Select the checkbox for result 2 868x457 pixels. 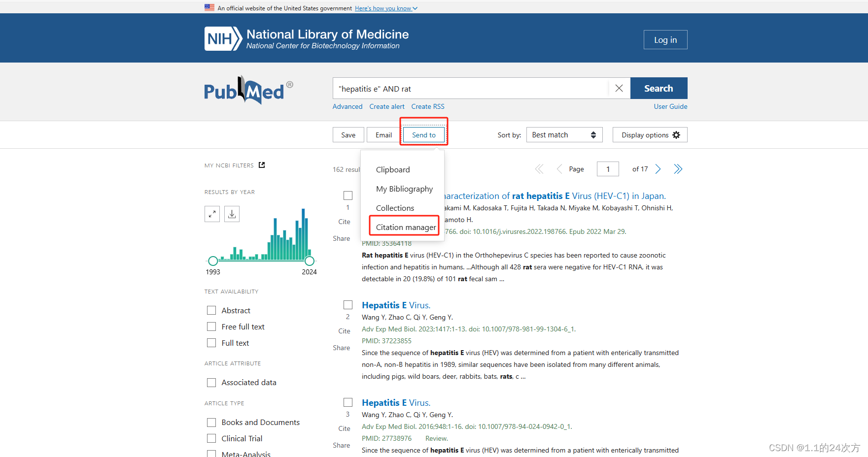(x=348, y=305)
